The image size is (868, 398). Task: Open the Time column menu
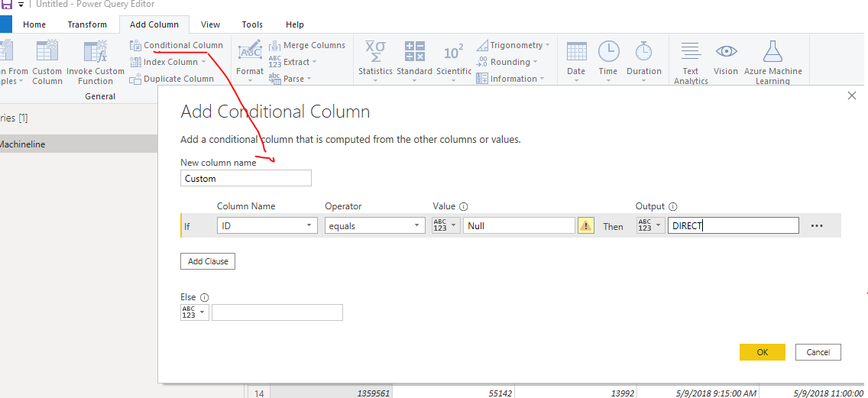coord(607,61)
